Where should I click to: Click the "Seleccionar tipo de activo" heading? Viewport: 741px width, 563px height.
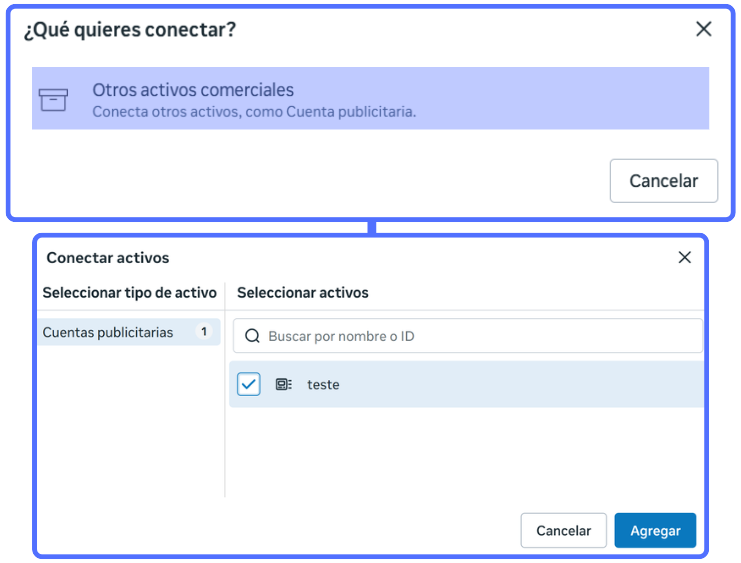(x=129, y=293)
